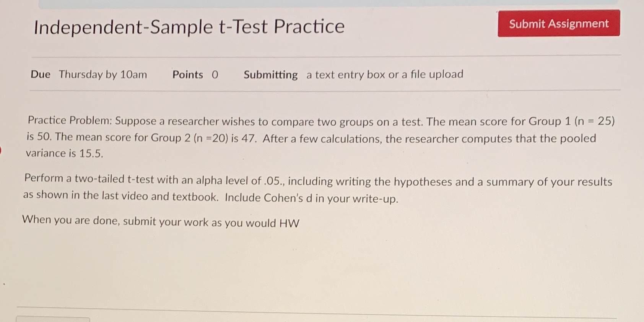The image size is (644, 322).
Task: Click the Due date Thursday by 10am
Action: click(102, 75)
